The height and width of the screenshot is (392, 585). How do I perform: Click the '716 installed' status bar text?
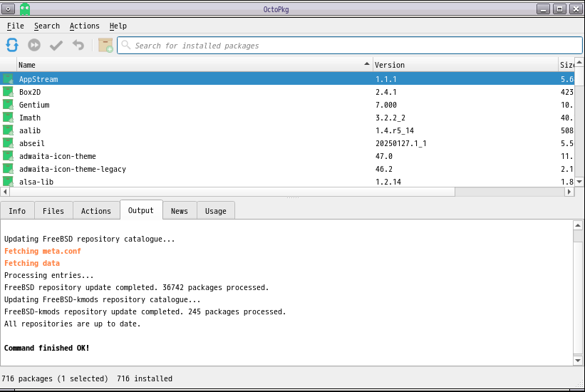(x=145, y=378)
